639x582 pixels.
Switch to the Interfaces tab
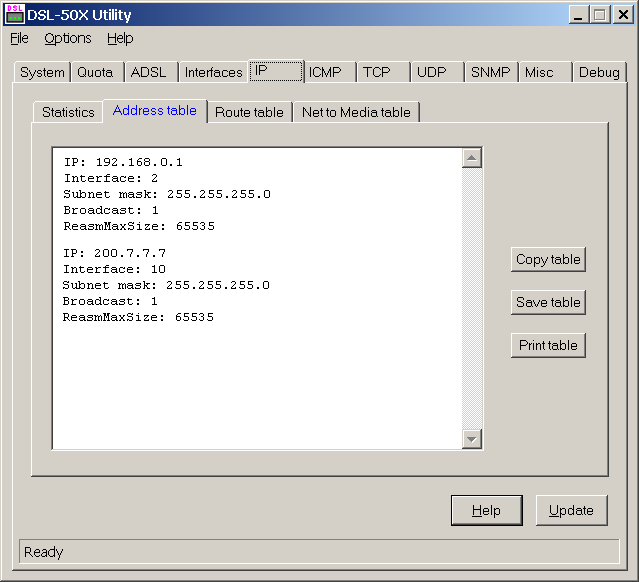pyautogui.click(x=213, y=73)
